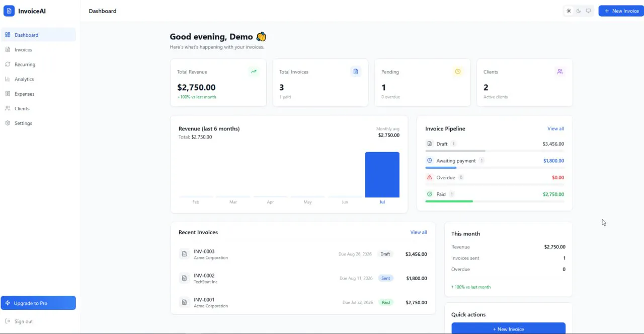Click the INV-0003 document icon
The width and height of the screenshot is (644, 334).
[184, 254]
